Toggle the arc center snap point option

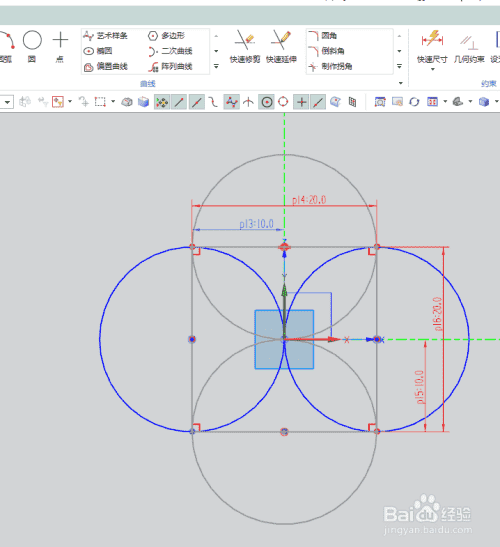267,102
